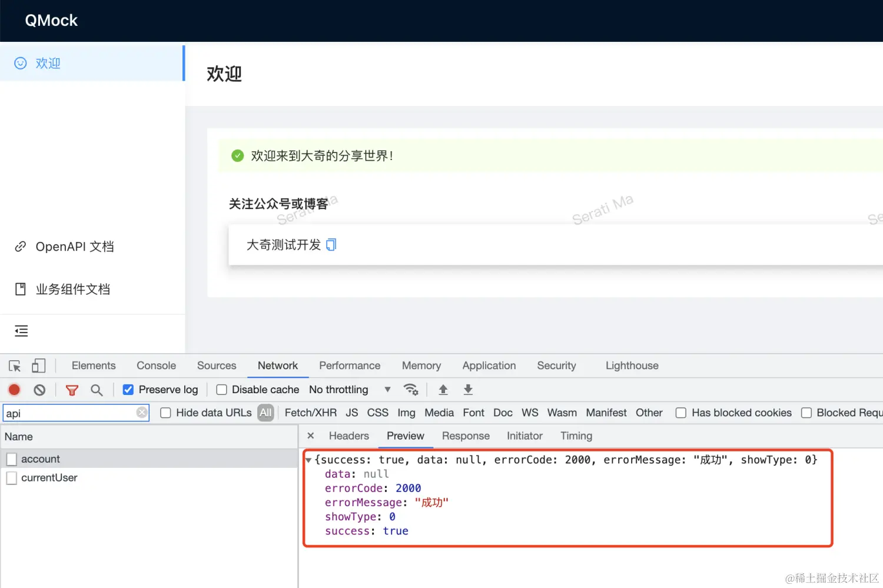Filter requests by Manifest
Image resolution: width=883 pixels, height=588 pixels.
pyautogui.click(x=606, y=413)
